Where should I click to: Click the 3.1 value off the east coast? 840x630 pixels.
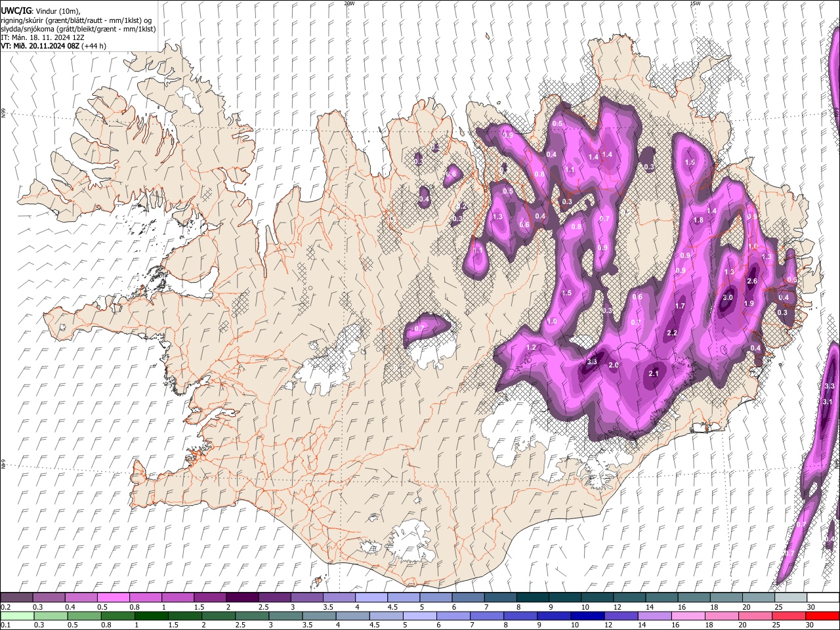point(828,402)
